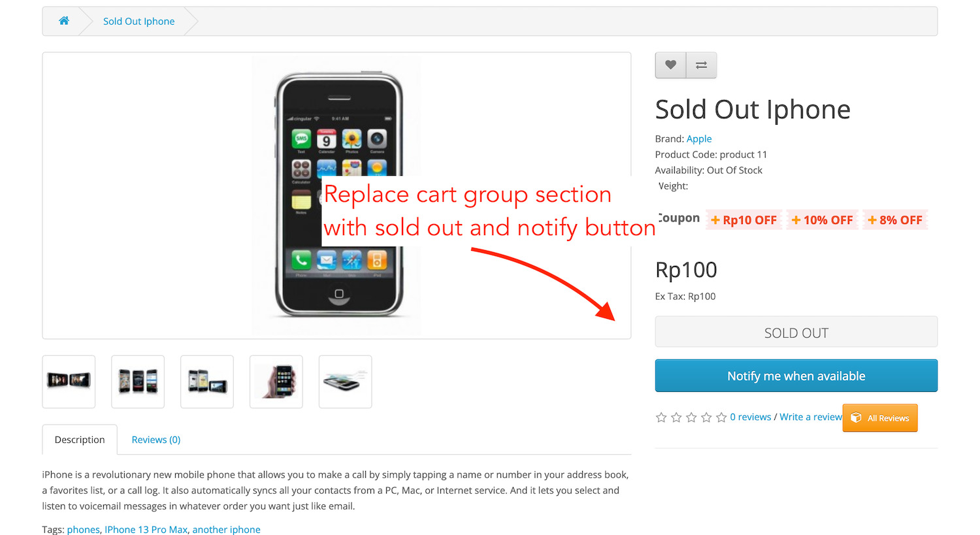Give a five-star rating with the last star
Screen dimensions: 980x535
pyautogui.click(x=721, y=417)
